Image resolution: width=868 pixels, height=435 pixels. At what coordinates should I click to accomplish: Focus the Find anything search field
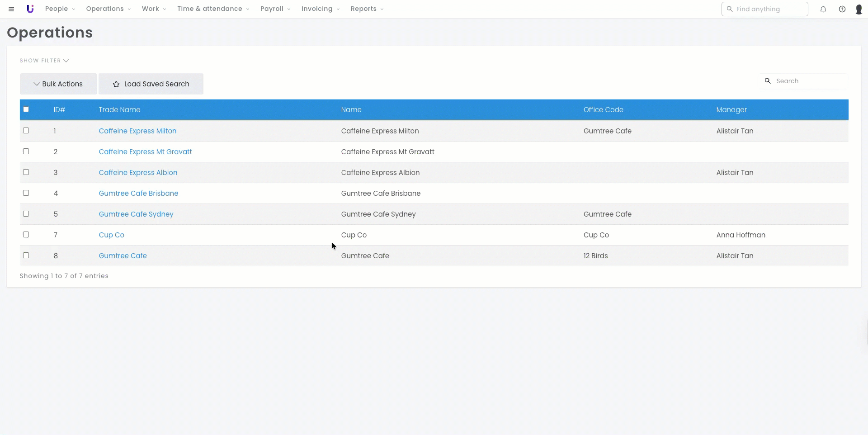pyautogui.click(x=764, y=9)
